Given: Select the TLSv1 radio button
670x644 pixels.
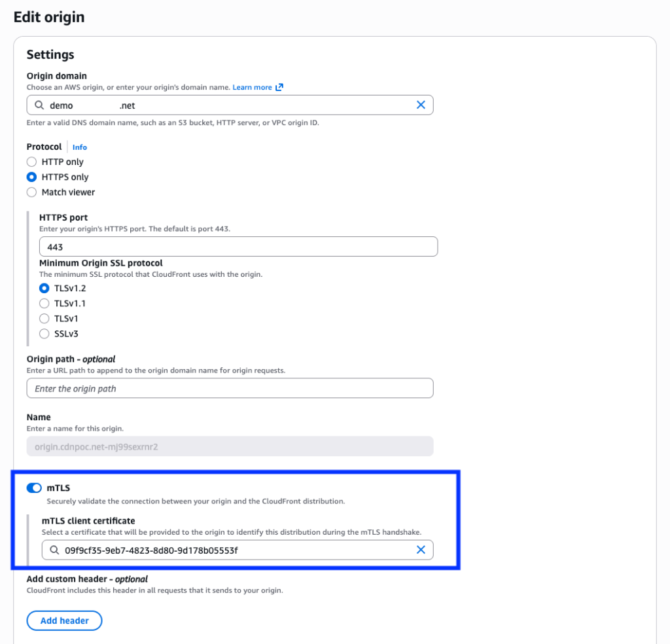Looking at the screenshot, I should click(x=44, y=318).
